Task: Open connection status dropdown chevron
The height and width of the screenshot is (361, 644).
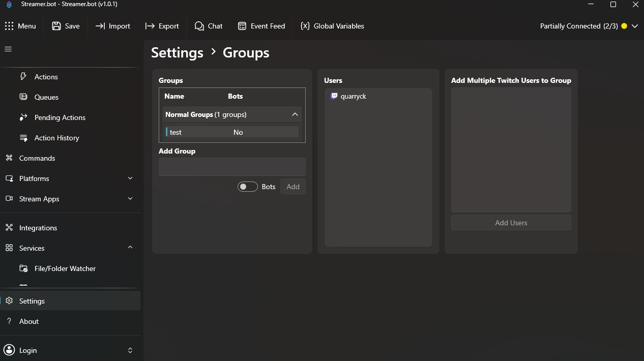Action: [634, 26]
